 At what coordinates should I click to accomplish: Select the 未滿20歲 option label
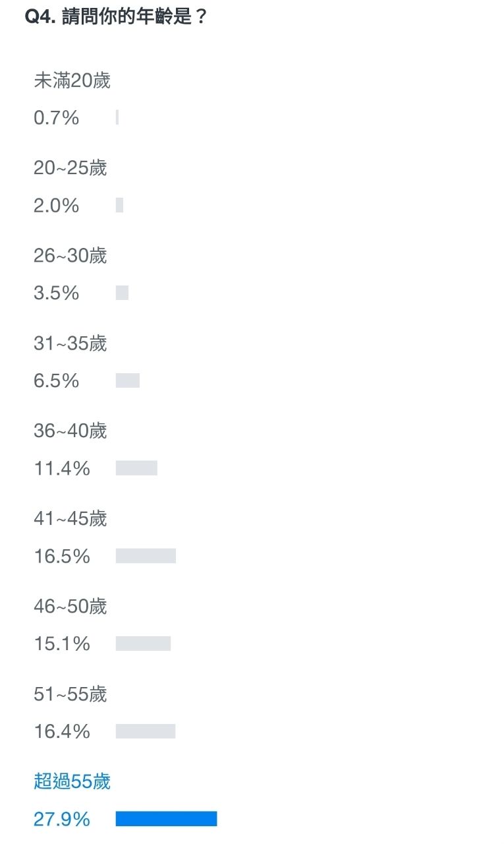coord(72,80)
